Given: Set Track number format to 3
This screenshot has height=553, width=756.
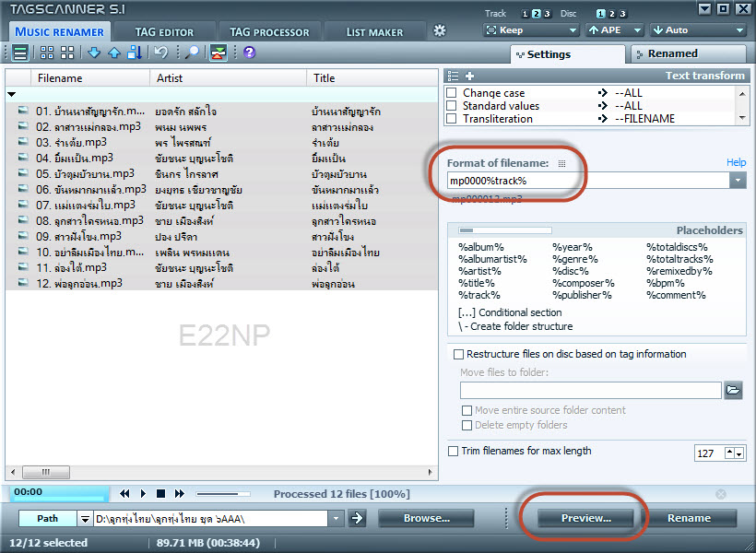Looking at the screenshot, I should (547, 14).
